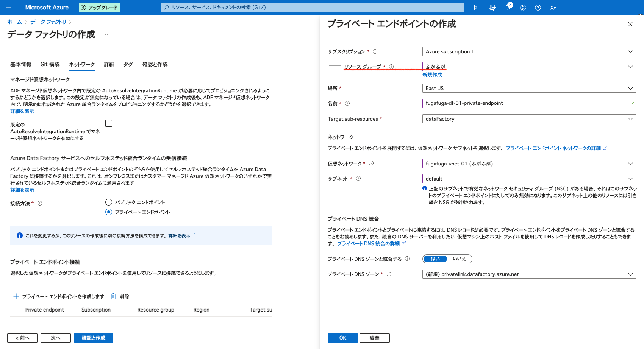This screenshot has height=349, width=644.
Task: Click the top search resources field
Action: point(313,8)
